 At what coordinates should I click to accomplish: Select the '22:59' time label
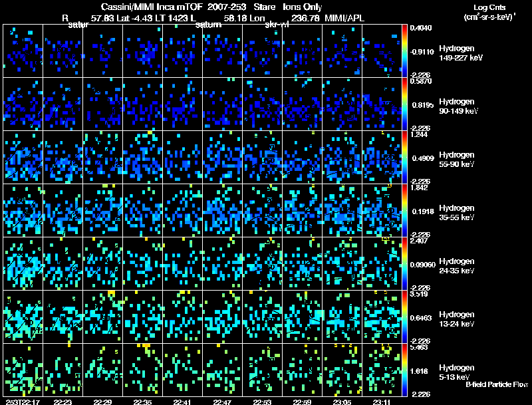click(302, 402)
